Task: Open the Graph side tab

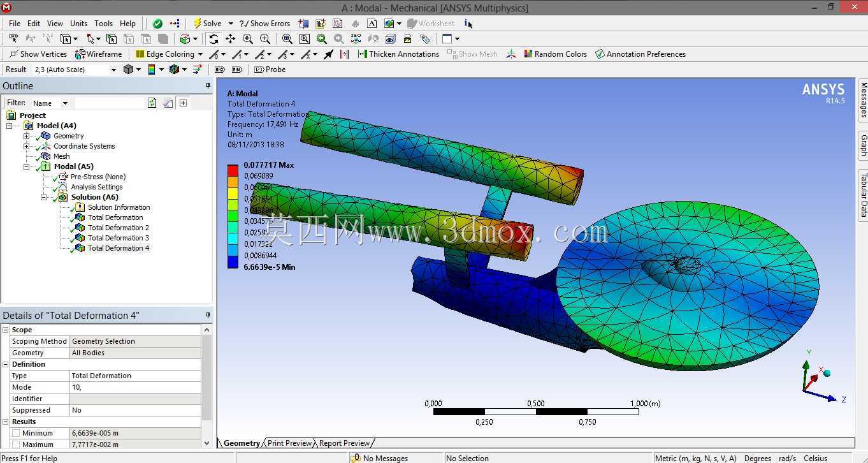Action: click(864, 145)
